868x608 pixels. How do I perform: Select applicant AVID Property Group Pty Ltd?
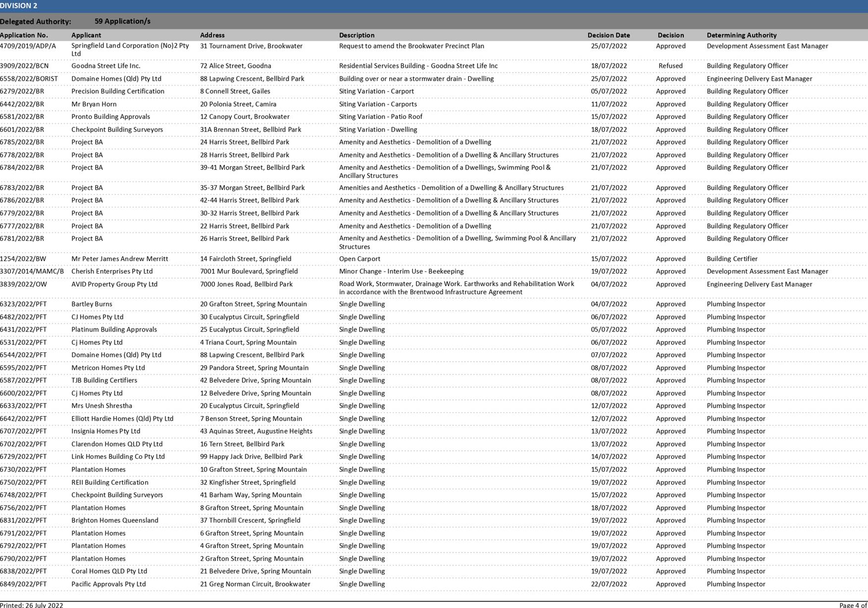coord(114,284)
